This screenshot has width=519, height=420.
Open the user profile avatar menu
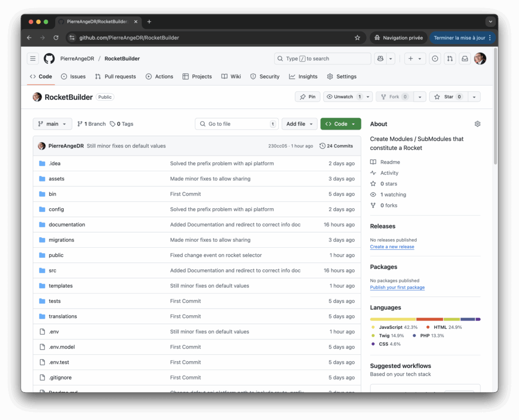480,59
